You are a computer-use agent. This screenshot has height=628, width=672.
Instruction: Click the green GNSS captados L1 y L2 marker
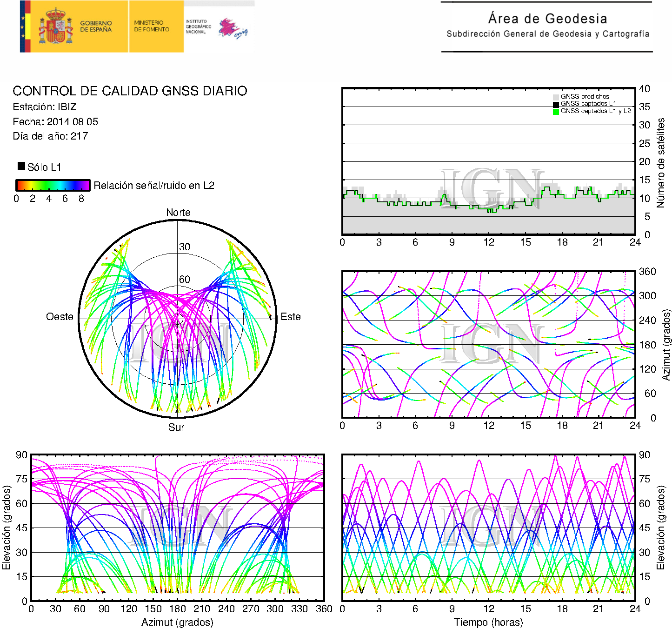[x=556, y=112]
